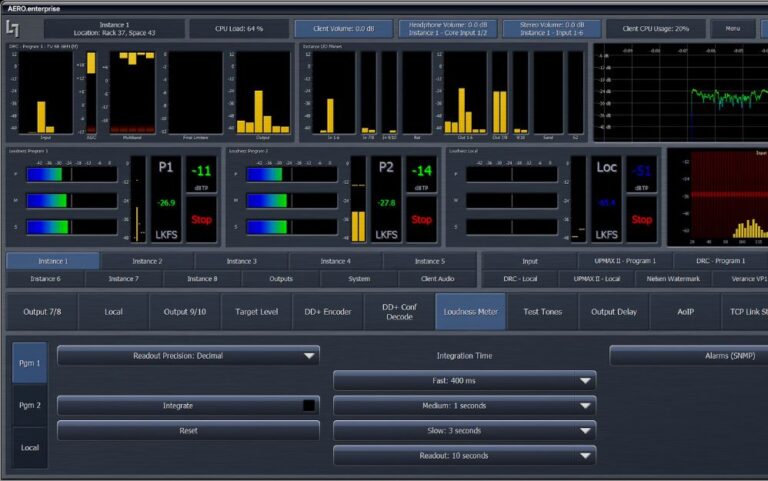The image size is (768, 481).
Task: Select the Local side selector
Action: tap(29, 447)
